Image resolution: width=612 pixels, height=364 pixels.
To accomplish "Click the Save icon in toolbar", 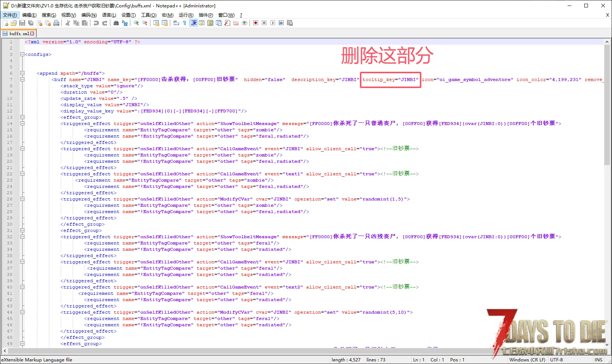I will (22, 23).
